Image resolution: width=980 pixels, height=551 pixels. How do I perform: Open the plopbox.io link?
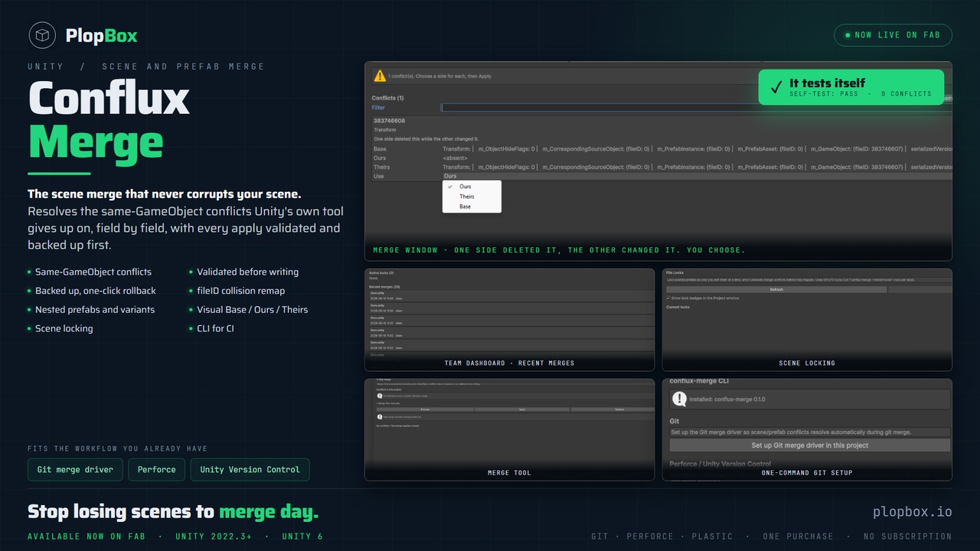pos(913,512)
